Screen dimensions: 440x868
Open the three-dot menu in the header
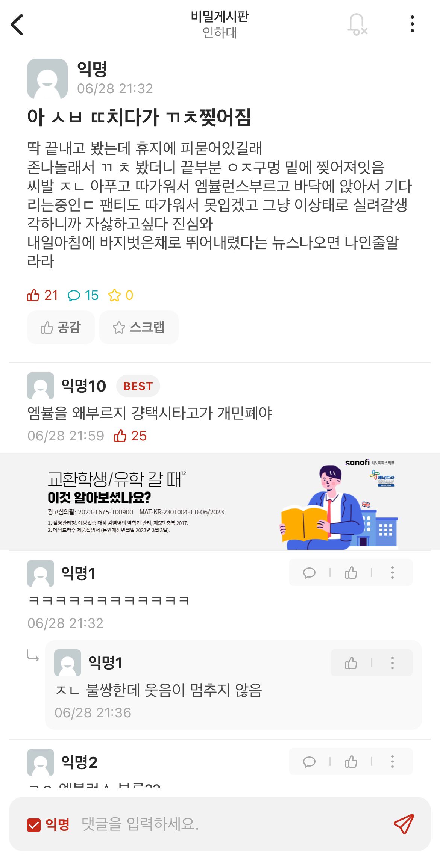point(413,24)
